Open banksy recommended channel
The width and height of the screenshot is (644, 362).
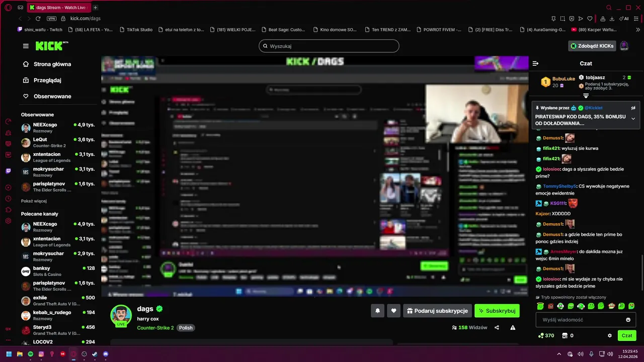click(x=58, y=271)
